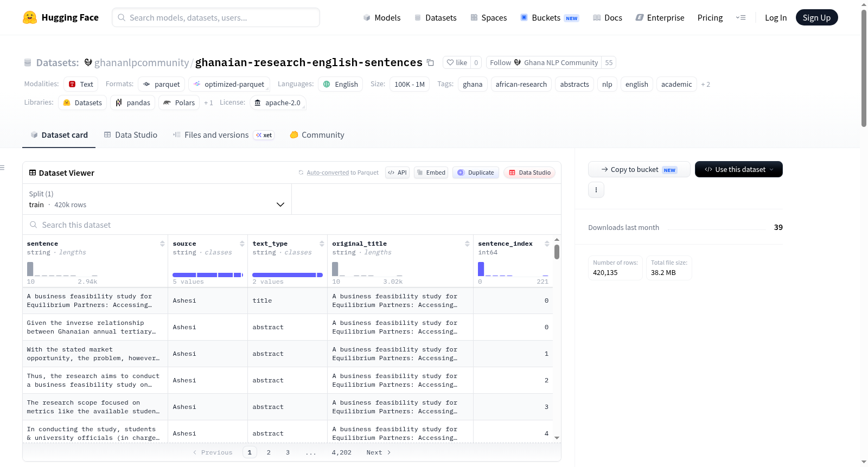Click the page vertical scrollbar thumb
Screen dimensions: 868x467
(864, 68)
